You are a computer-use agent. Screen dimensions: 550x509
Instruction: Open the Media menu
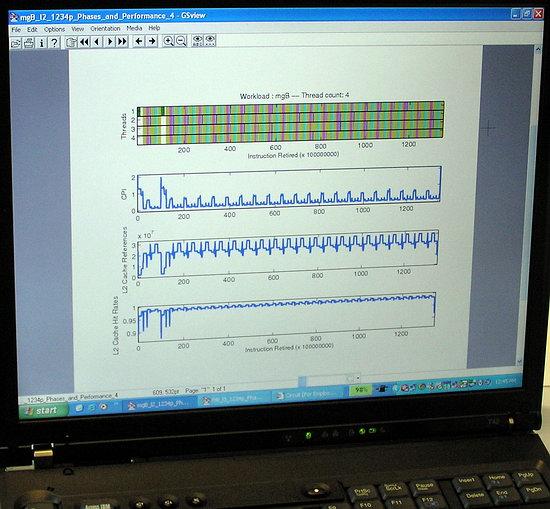[x=134, y=28]
